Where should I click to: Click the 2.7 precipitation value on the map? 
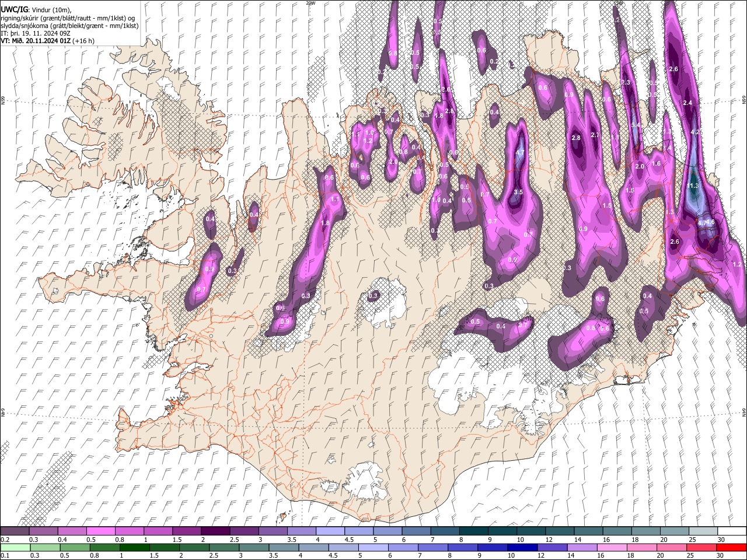click(595, 135)
